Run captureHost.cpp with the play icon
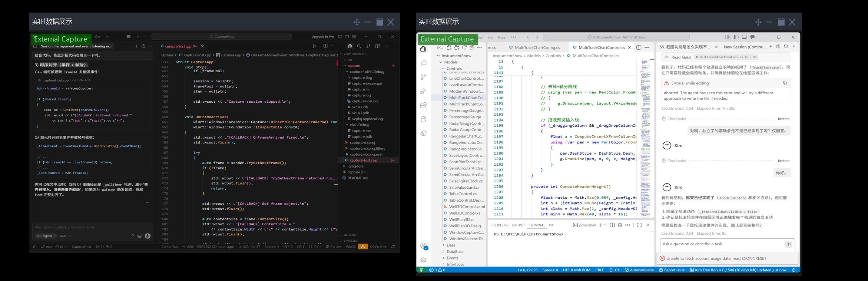This screenshot has height=281, width=868. (314, 46)
